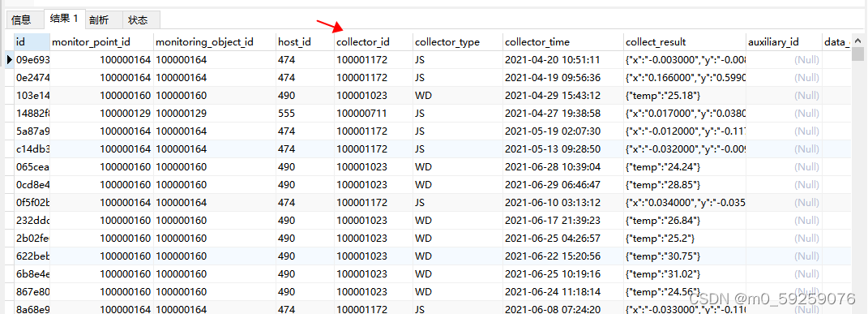Screen dimensions: 868x314
Task: Select the auxiliary_id column header
Action: point(784,42)
